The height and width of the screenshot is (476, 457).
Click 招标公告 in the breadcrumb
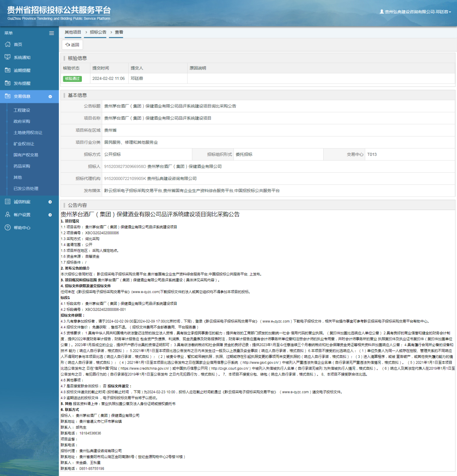98,32
